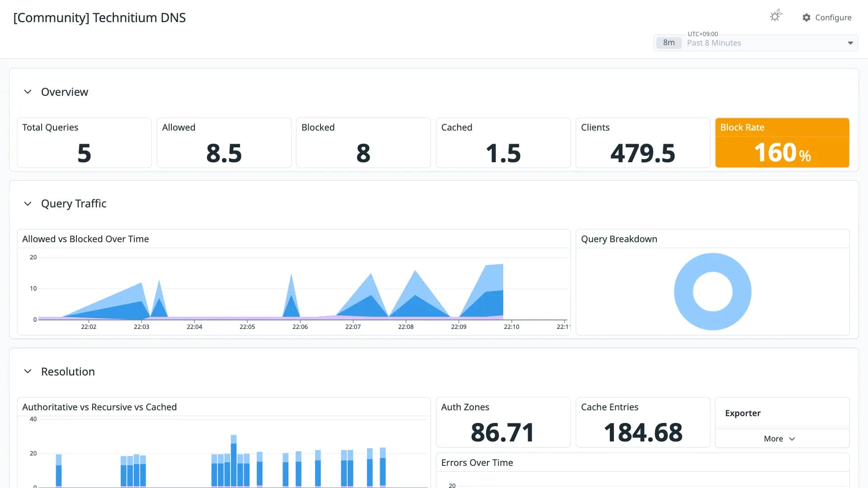
Task: Select the Cached value 1.5
Action: tap(503, 153)
